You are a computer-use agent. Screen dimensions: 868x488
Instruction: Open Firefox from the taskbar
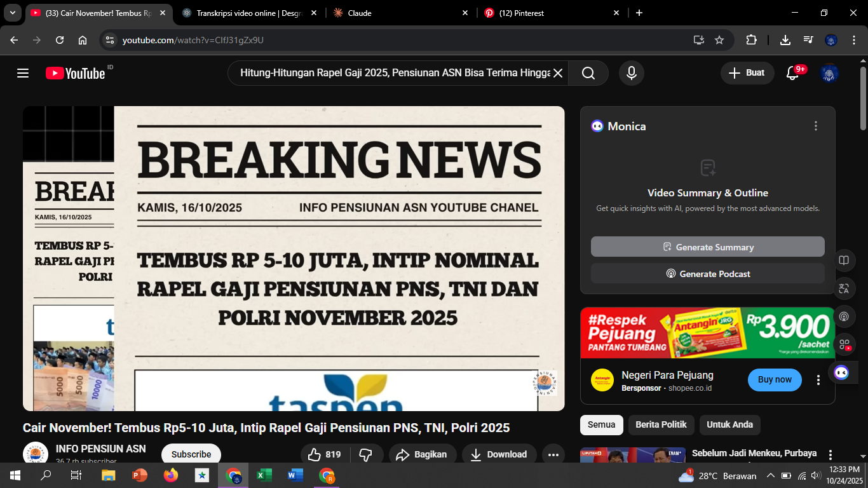[x=170, y=475]
